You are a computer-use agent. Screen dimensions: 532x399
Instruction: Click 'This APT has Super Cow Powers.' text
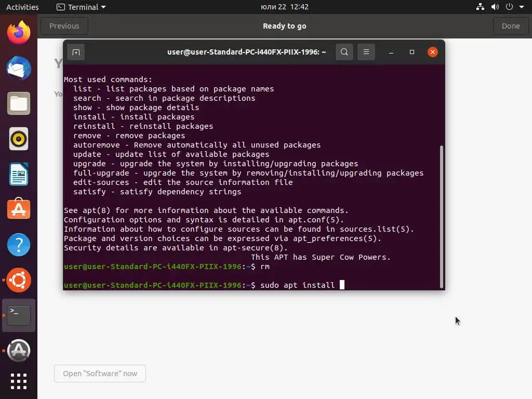[321, 257]
